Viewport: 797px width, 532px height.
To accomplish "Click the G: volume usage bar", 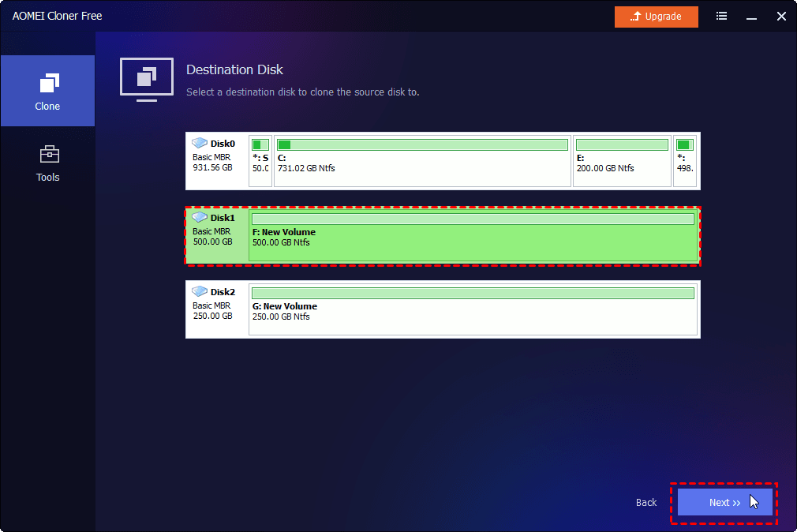I will coord(473,293).
